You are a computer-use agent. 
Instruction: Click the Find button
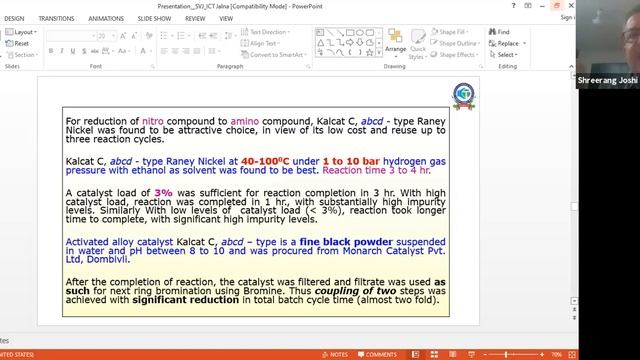(499, 32)
